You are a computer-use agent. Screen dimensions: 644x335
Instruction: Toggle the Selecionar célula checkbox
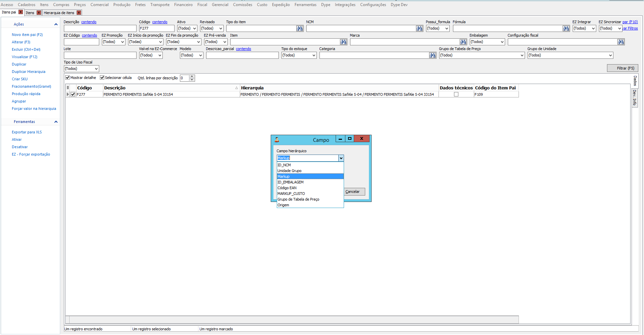(x=102, y=78)
